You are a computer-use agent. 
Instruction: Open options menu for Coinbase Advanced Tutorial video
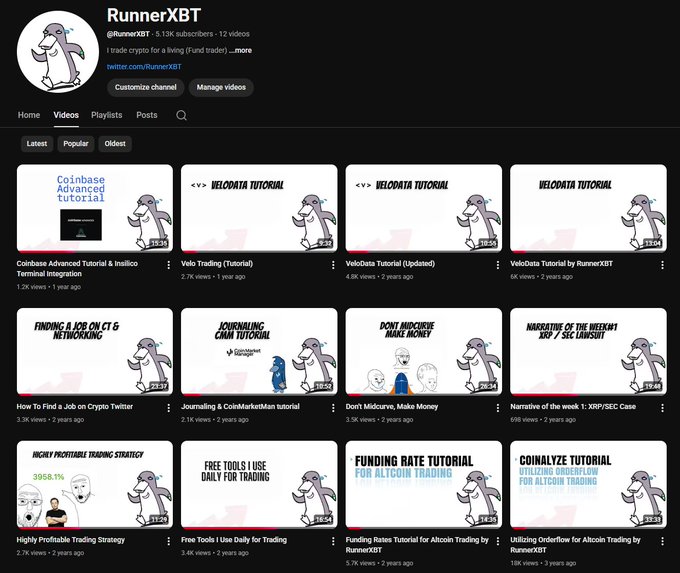pos(168,265)
